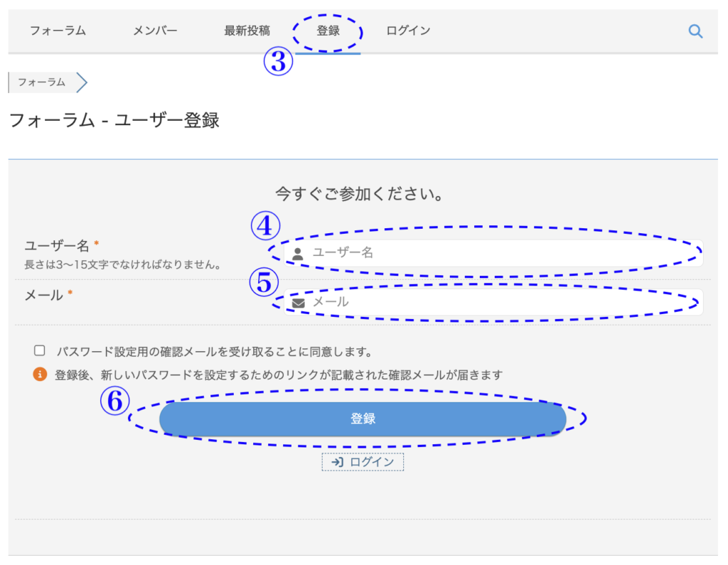The width and height of the screenshot is (728, 565).
Task: Click the magnifying glass search icon
Action: [695, 31]
